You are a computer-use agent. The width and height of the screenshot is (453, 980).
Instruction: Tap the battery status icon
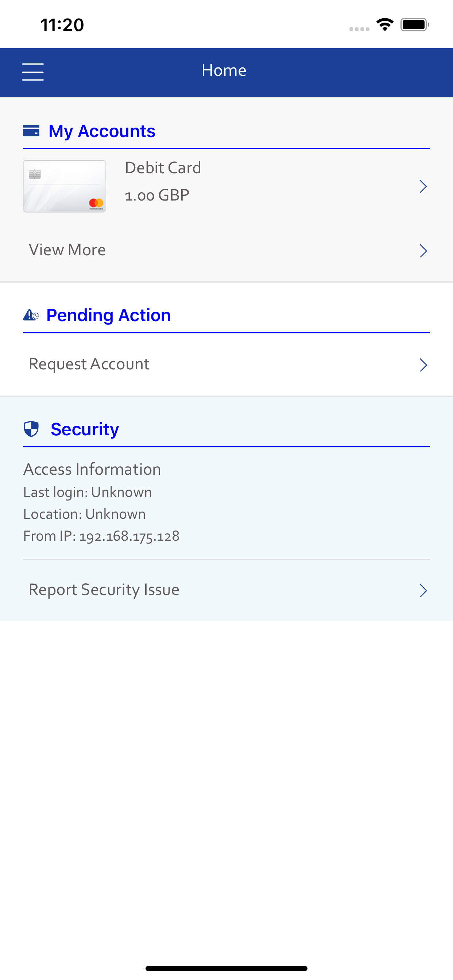tap(415, 25)
